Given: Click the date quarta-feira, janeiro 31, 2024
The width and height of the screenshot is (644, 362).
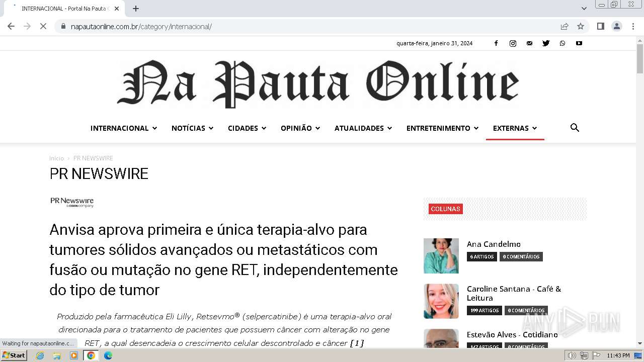Looking at the screenshot, I should pyautogui.click(x=435, y=43).
